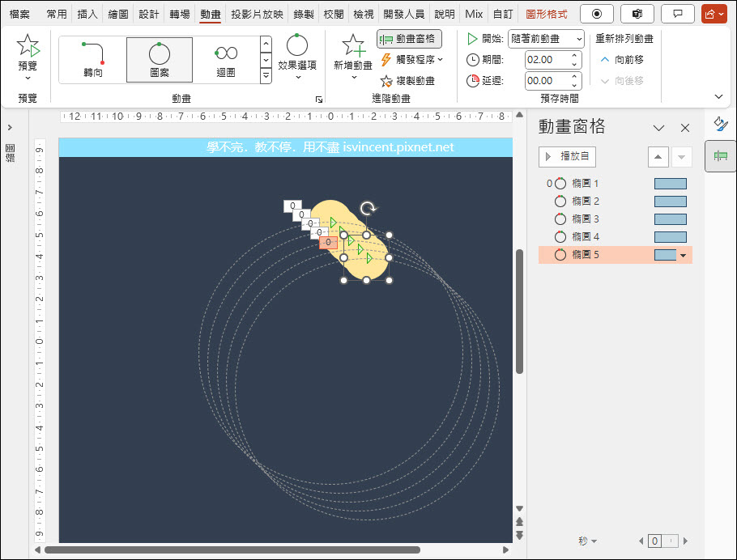737x560 pixels.
Task: Click 新增動畫 add animation icon
Action: click(353, 45)
